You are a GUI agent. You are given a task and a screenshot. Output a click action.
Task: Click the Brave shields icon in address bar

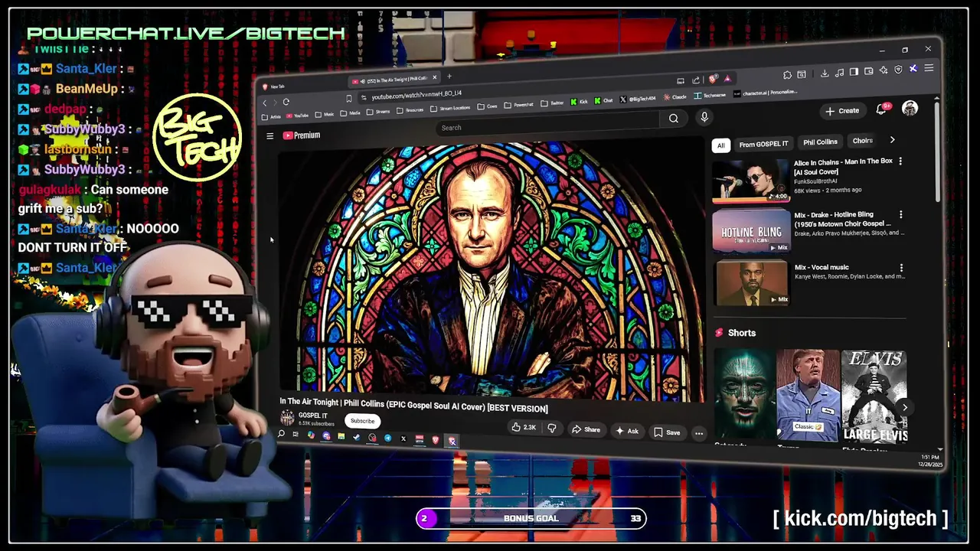point(713,79)
